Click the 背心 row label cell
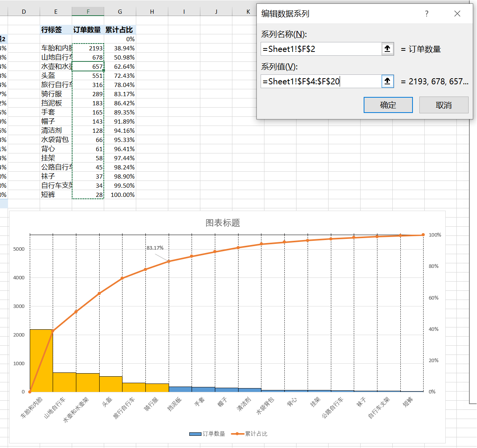The width and height of the screenshot is (477, 448). [56, 149]
